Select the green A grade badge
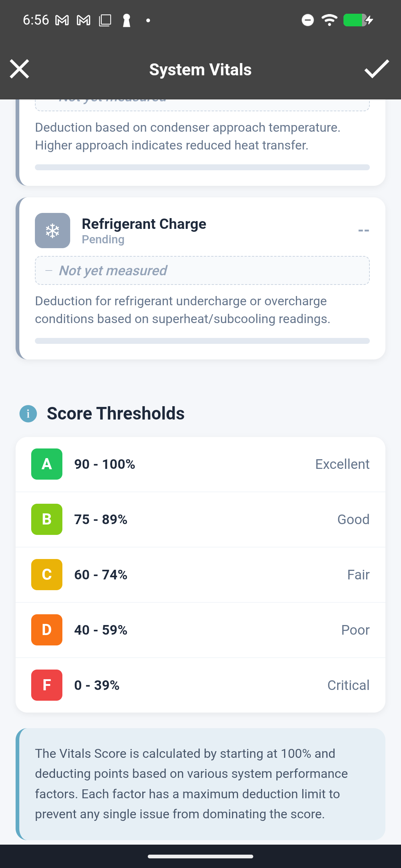 click(x=46, y=464)
